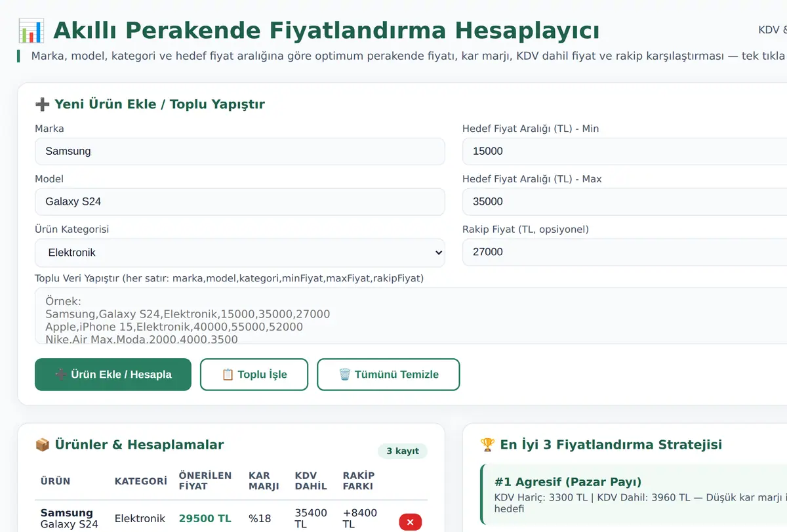Image resolution: width=787 pixels, height=532 pixels.
Task: Click the Rakip Fiyat field showing 27000
Action: tap(624, 253)
